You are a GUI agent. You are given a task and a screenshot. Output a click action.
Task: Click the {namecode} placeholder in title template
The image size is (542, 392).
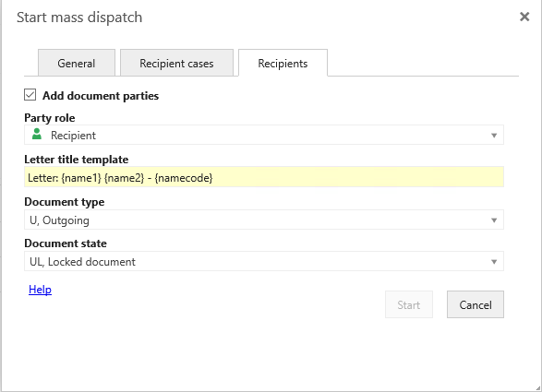(184, 178)
